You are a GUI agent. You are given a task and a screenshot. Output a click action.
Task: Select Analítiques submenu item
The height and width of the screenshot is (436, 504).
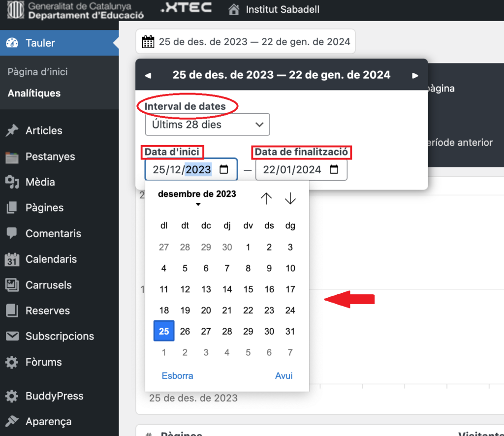[x=34, y=93]
